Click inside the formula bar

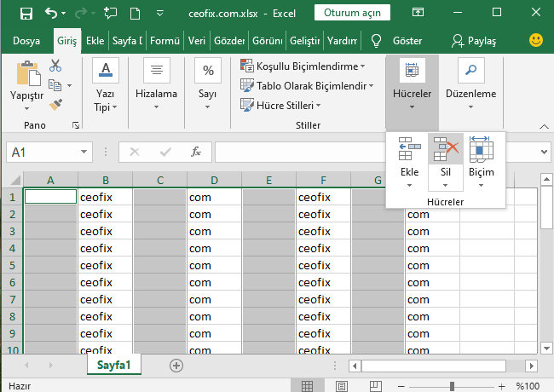pyautogui.click(x=300, y=153)
